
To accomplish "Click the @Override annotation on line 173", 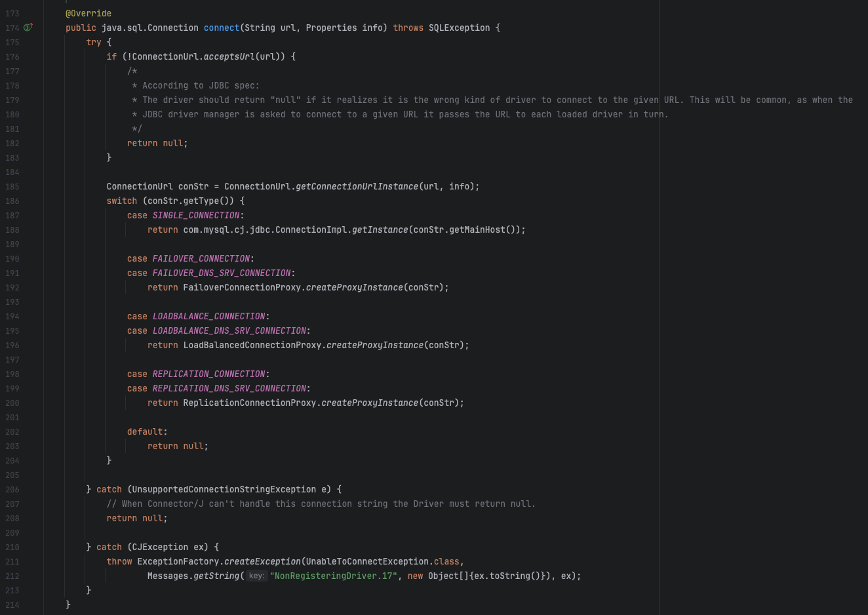I will pyautogui.click(x=88, y=13).
